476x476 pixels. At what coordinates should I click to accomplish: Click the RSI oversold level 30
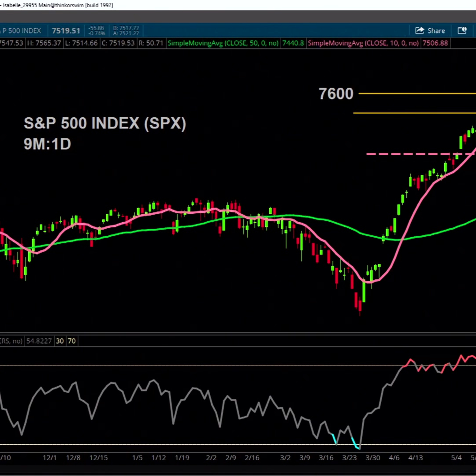pos(60,341)
